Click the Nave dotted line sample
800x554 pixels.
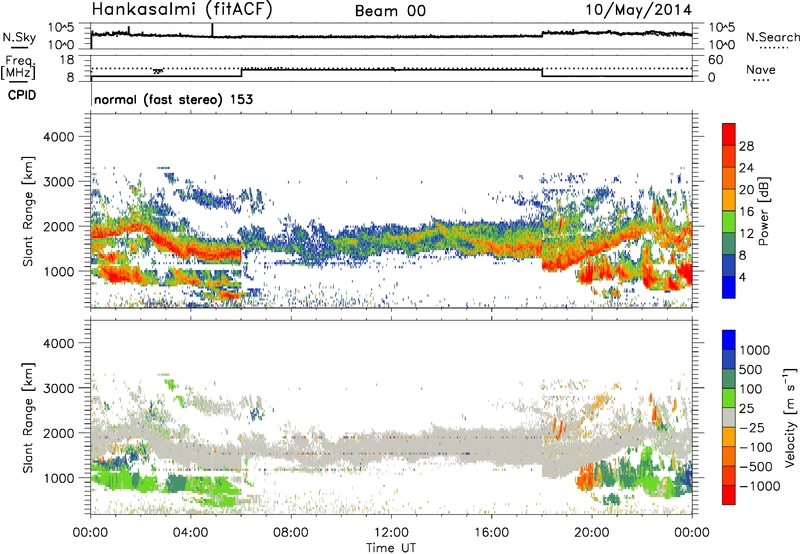tap(762, 80)
